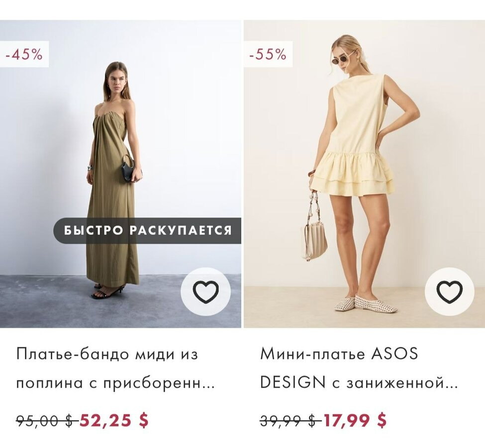The height and width of the screenshot is (448, 485).
Task: Open the olive bandeau dress product photo
Action: click(114, 149)
